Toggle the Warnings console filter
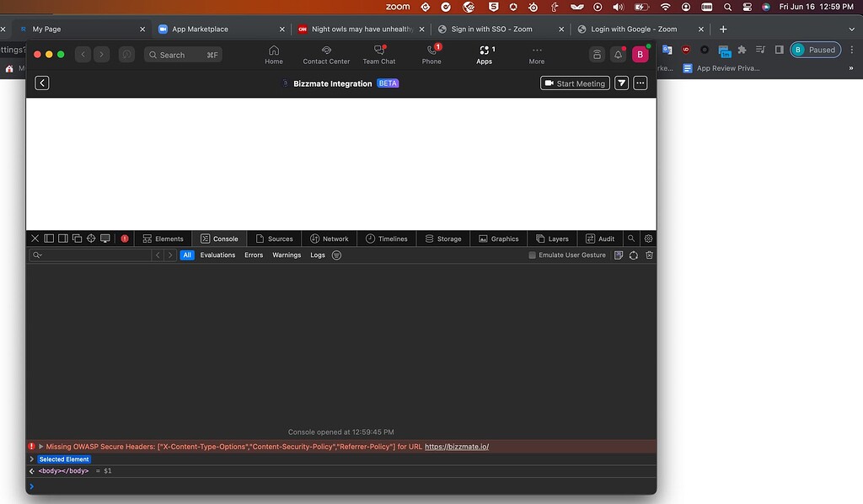 click(287, 255)
